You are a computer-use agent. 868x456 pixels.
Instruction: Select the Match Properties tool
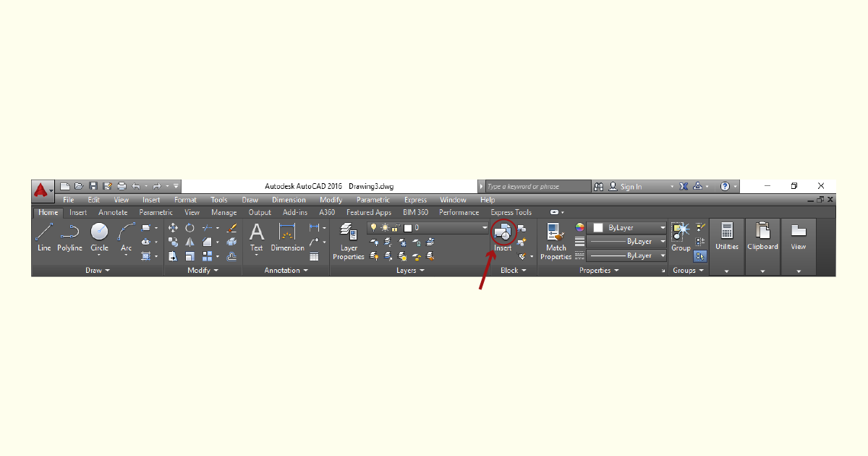[556, 242]
